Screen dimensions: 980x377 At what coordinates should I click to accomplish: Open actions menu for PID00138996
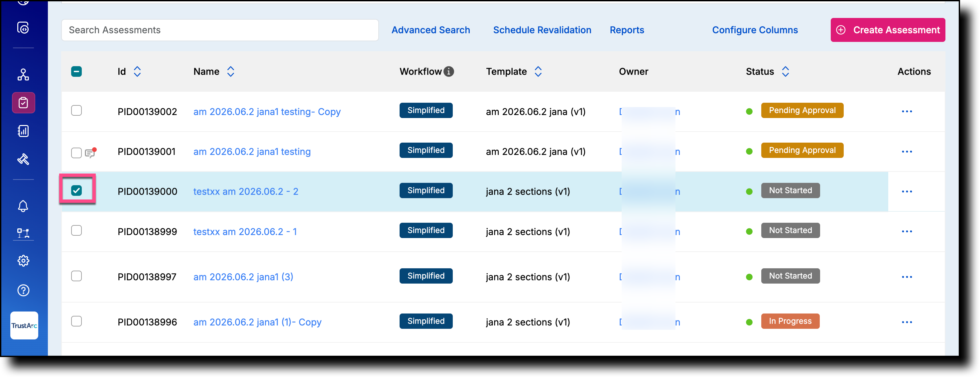[907, 322]
